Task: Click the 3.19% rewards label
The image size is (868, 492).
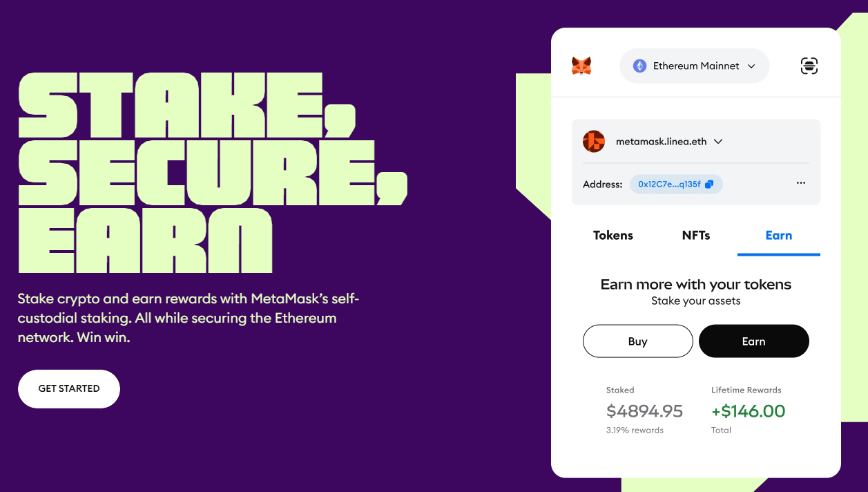Action: tap(635, 430)
